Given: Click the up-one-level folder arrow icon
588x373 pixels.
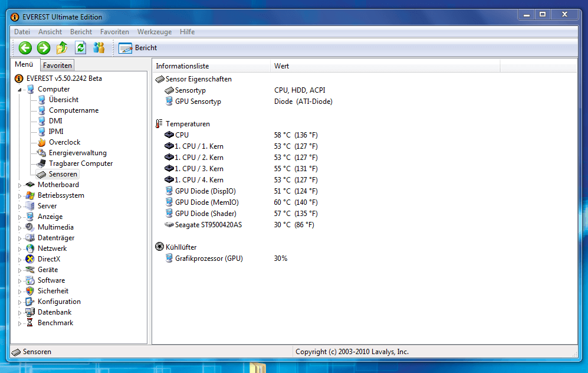Looking at the screenshot, I should 62,48.
